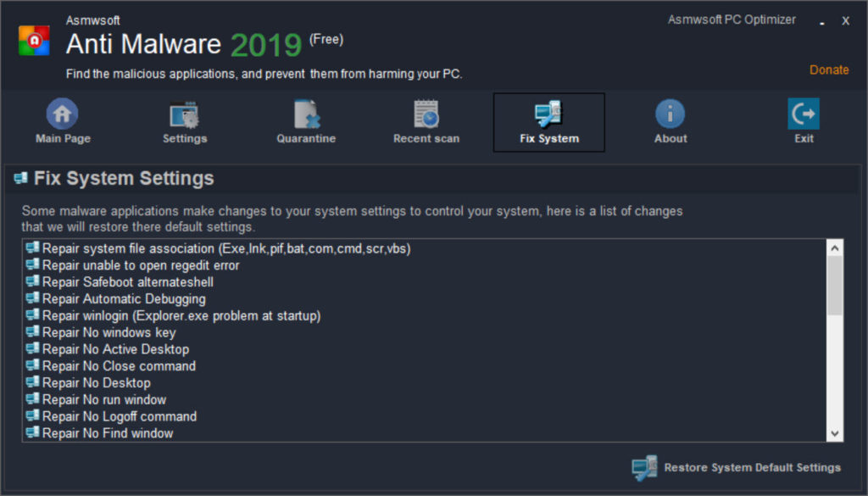868x496 pixels.
Task: Select 'Repair No Active Desktop' text
Action: [115, 349]
